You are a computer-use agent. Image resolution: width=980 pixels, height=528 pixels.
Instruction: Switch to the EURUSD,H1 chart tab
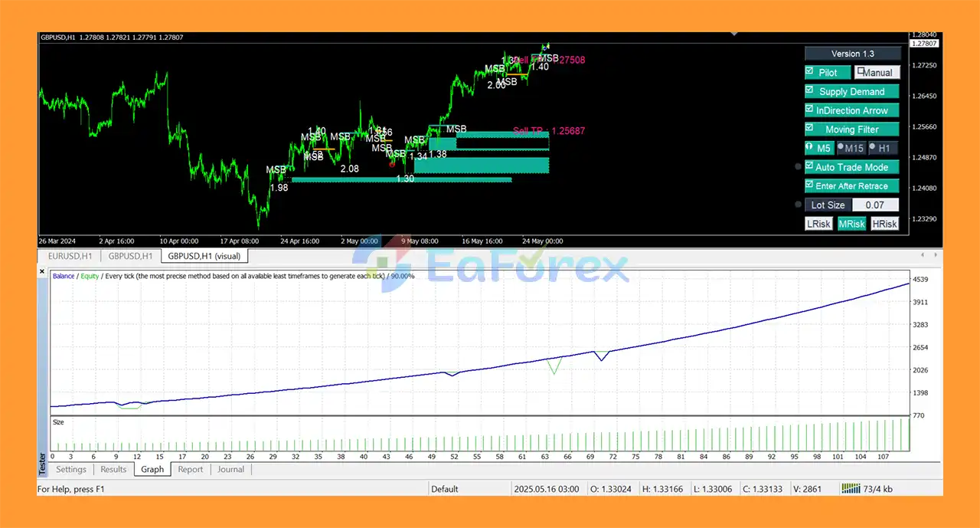coord(70,256)
